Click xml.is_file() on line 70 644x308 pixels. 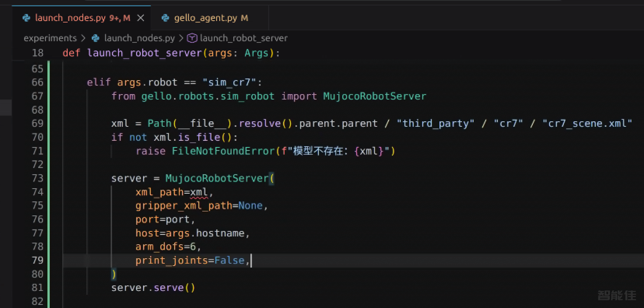click(192, 137)
